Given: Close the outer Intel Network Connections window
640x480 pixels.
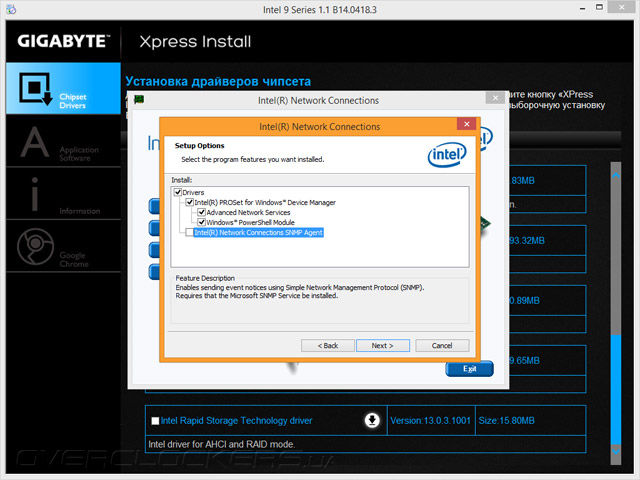Looking at the screenshot, I should [x=496, y=98].
